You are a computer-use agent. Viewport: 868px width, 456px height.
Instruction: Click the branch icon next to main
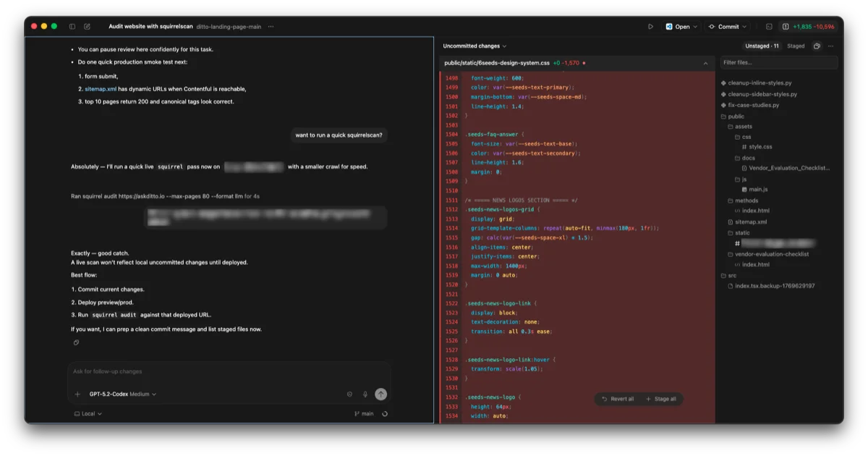(356, 413)
